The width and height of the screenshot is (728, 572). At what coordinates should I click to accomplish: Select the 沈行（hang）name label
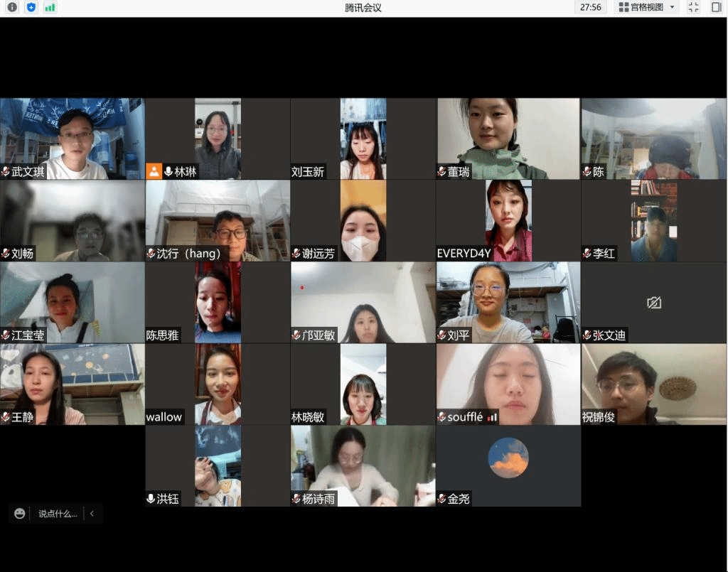point(188,254)
